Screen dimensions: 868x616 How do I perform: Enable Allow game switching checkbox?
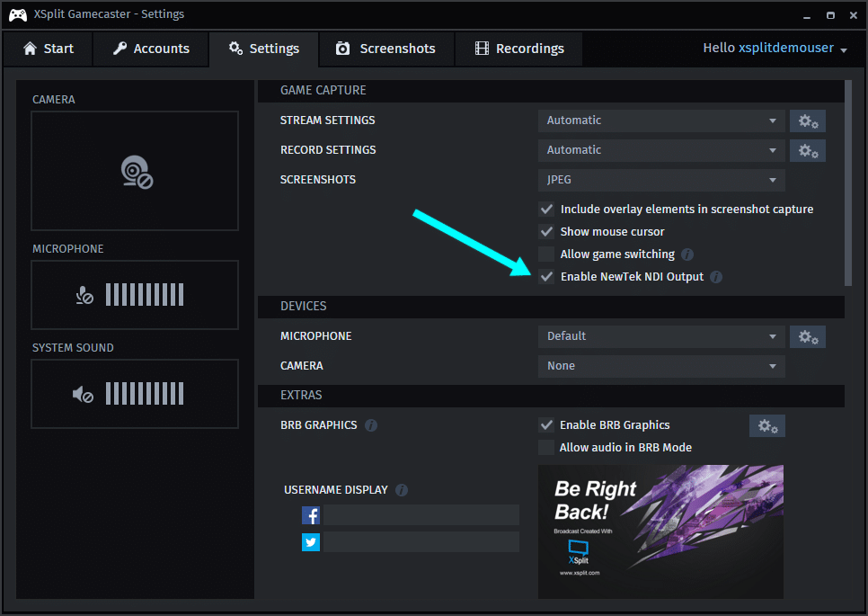(x=546, y=254)
